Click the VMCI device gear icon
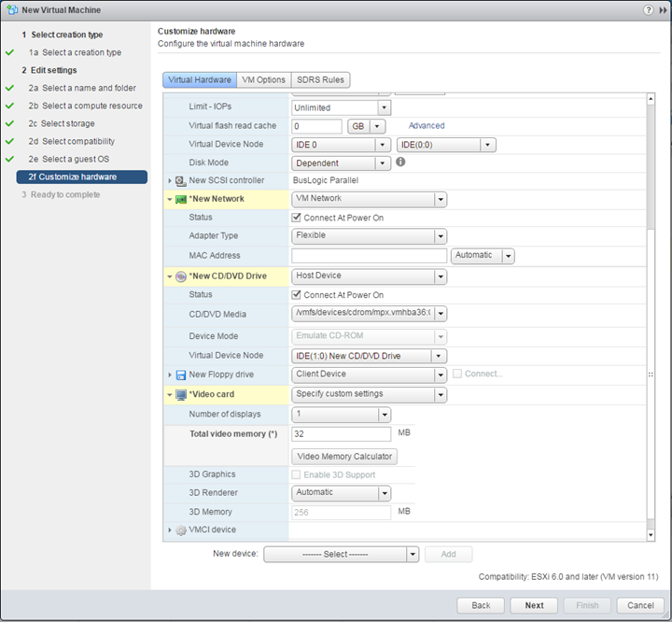Image resolution: width=672 pixels, height=622 pixels. pos(180,530)
